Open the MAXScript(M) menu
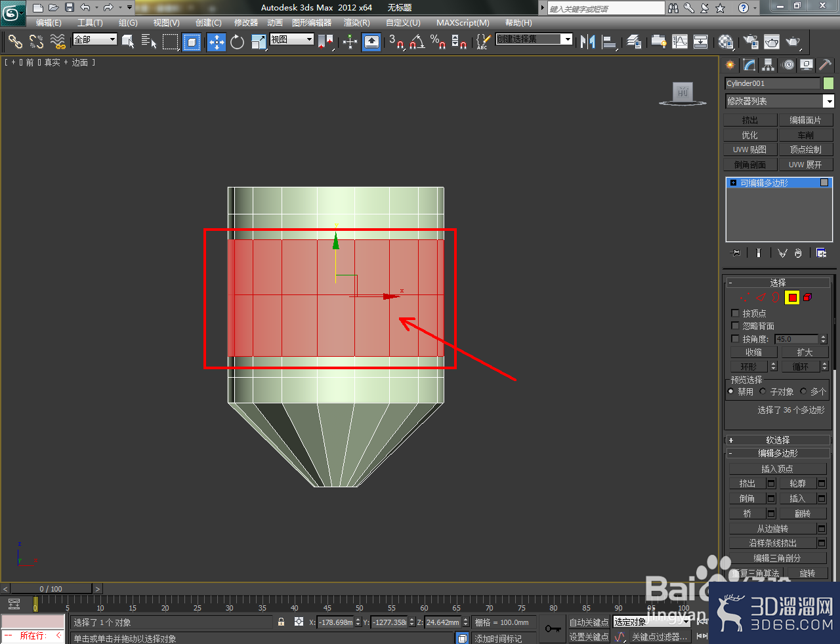 click(x=463, y=23)
